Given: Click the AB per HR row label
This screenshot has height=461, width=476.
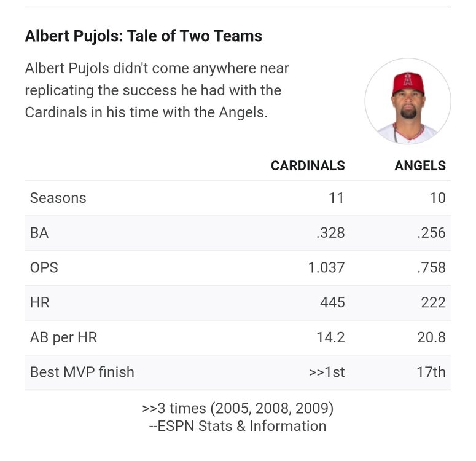Looking at the screenshot, I should [63, 337].
